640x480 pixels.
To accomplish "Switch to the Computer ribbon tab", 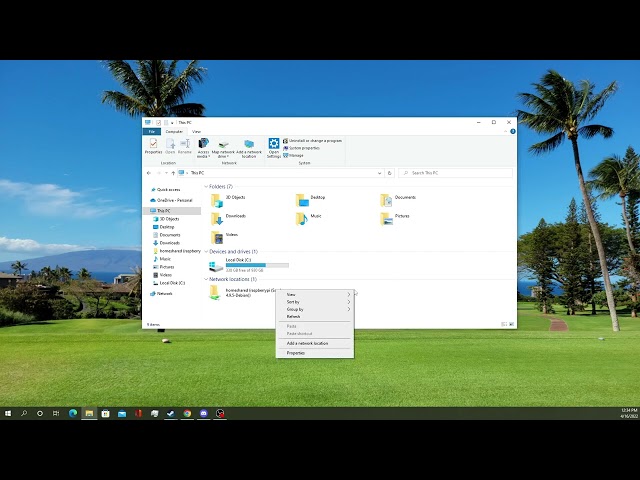I will [174, 131].
